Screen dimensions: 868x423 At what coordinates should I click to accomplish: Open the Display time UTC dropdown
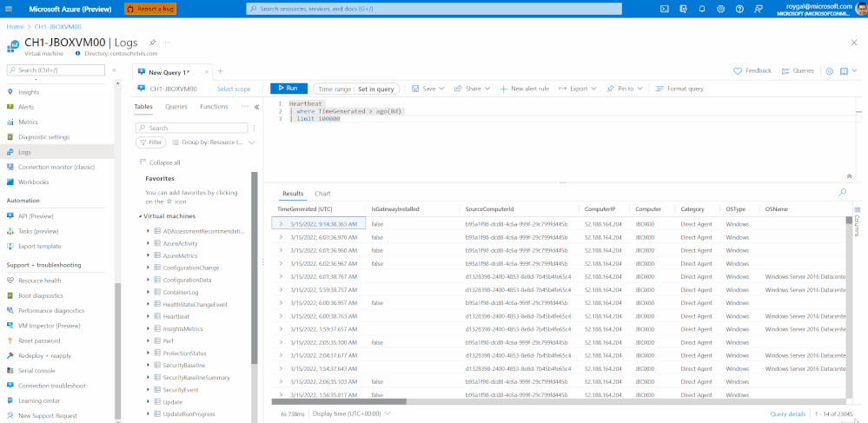(x=352, y=413)
